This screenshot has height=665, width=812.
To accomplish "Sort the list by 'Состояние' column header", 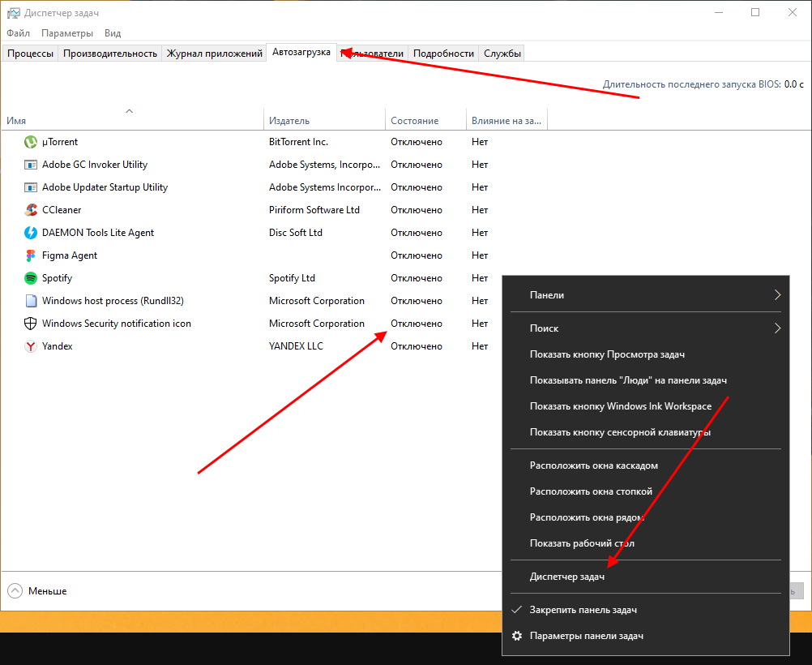I will click(x=414, y=121).
